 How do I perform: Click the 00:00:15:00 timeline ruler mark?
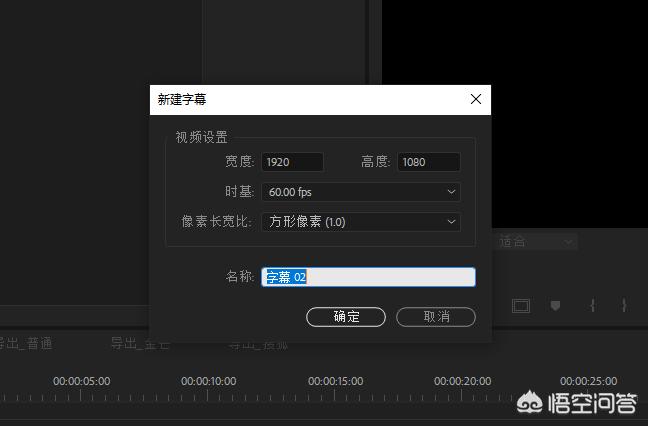[336, 381]
